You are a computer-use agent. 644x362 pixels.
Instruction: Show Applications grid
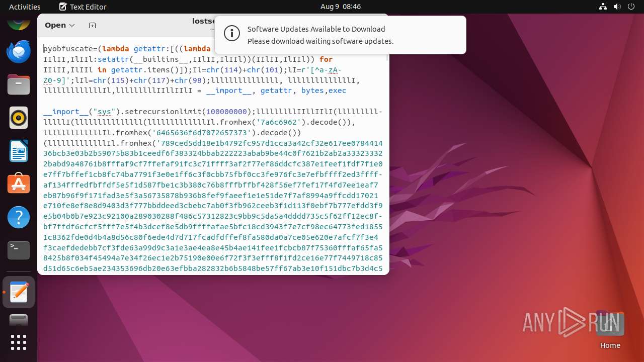tap(19, 342)
